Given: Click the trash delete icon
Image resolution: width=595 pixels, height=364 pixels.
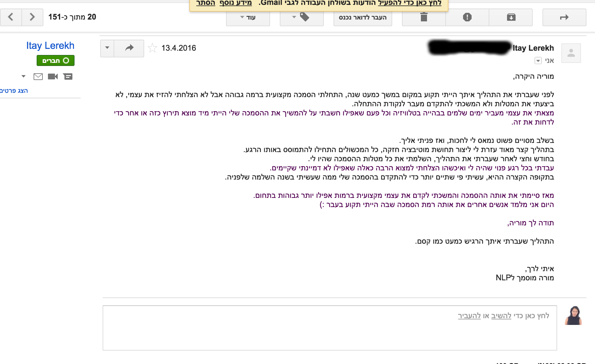Looking at the screenshot, I should click(424, 17).
